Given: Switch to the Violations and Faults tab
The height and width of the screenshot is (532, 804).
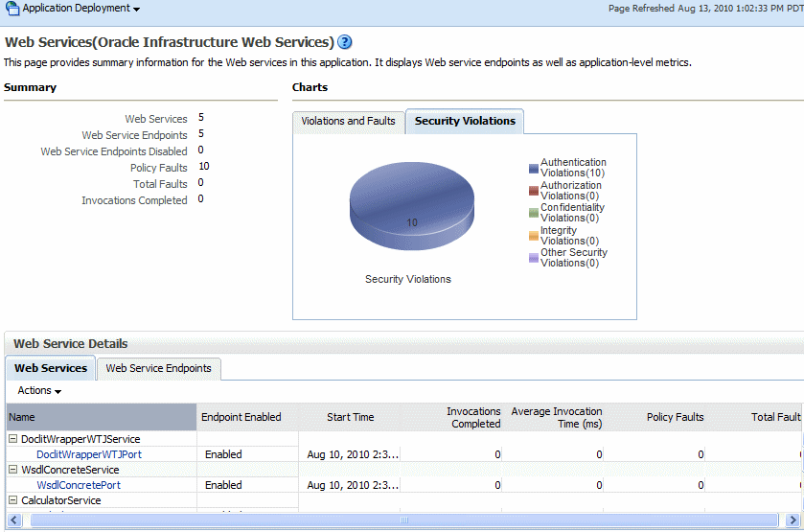Looking at the screenshot, I should [348, 121].
